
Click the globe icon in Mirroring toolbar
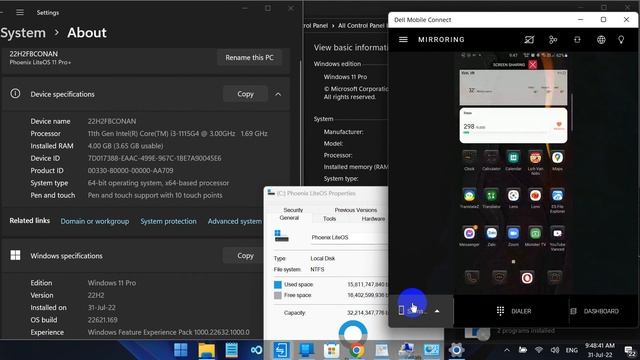pos(601,40)
